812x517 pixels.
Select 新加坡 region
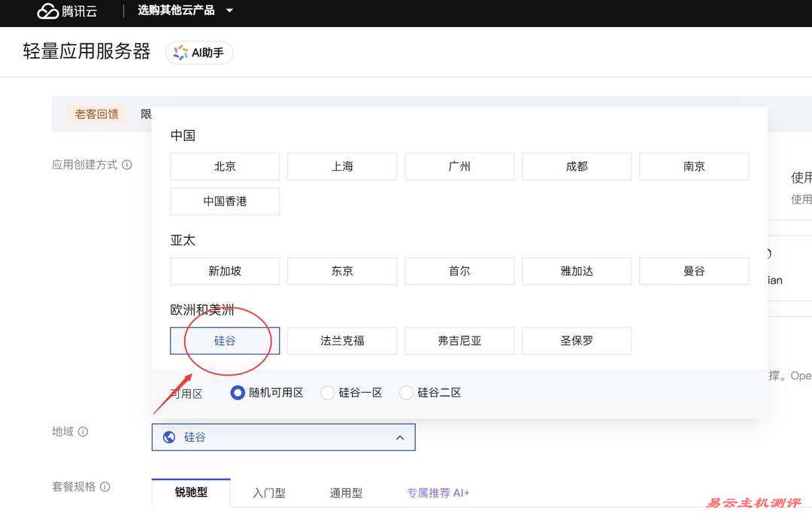225,271
